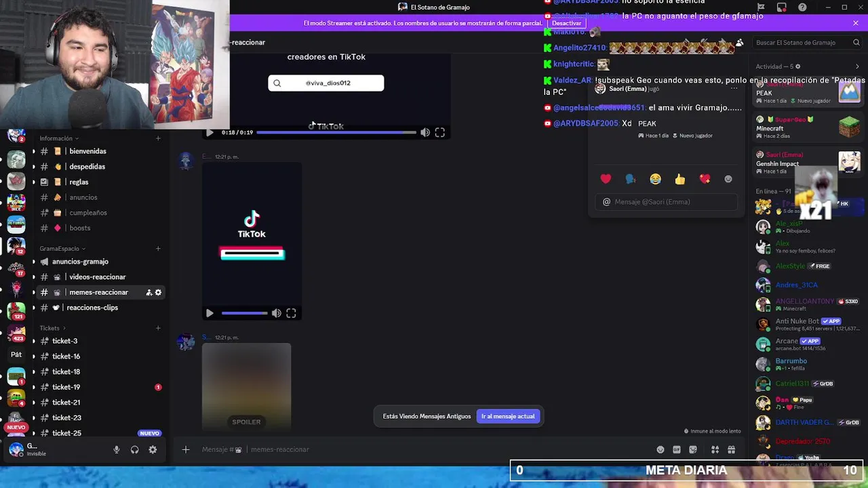The image size is (868, 488).
Task: Expand the Actividad panel arrow
Action: coord(857,66)
